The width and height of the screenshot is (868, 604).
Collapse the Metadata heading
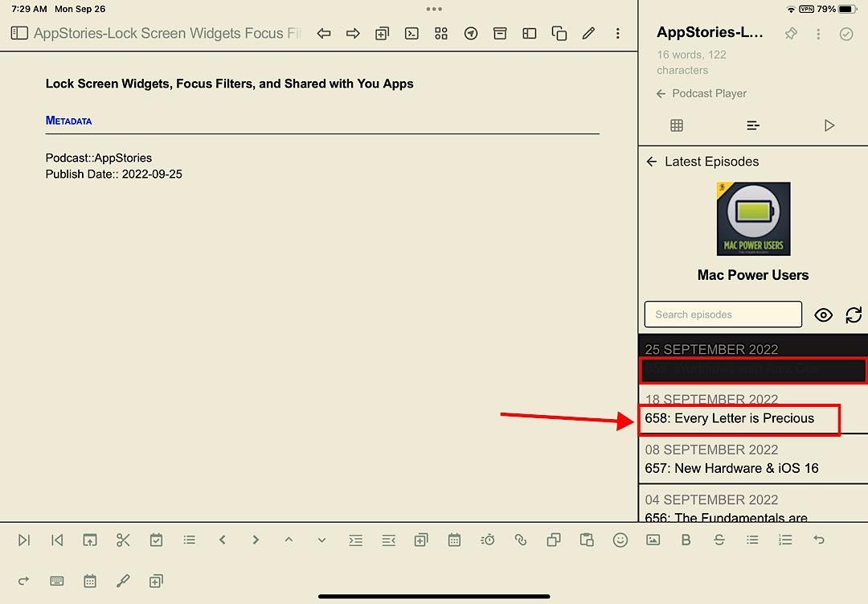68,121
